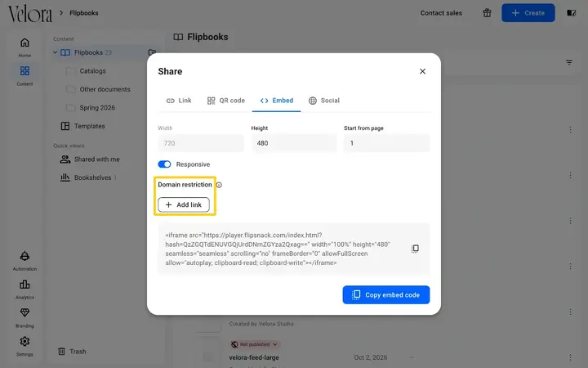Click the velora-feed-large flipbook title

coord(254,357)
